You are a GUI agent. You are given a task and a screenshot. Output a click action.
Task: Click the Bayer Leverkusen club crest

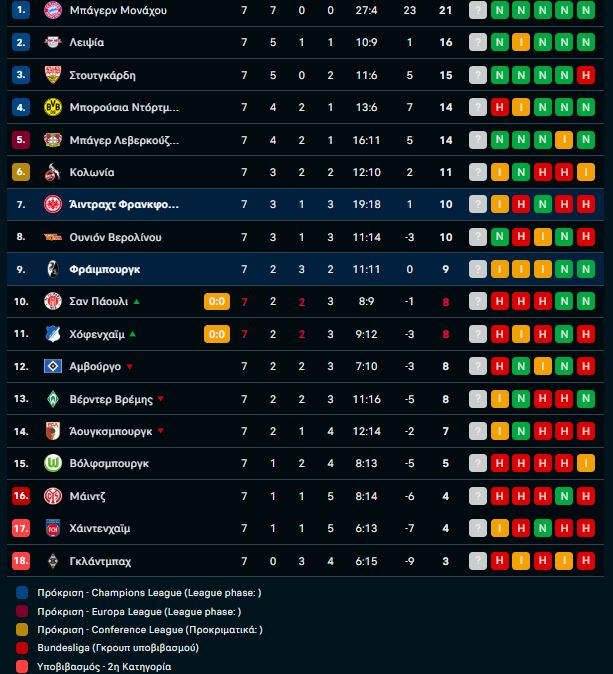coord(53,140)
